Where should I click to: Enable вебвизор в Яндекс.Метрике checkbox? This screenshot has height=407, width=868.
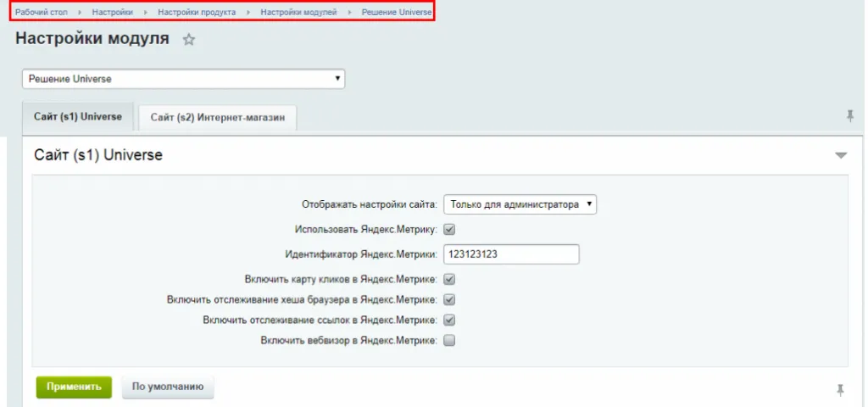pos(450,341)
